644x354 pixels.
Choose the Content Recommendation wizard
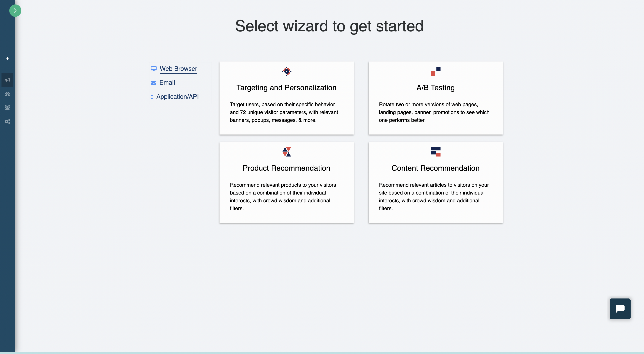pos(435,182)
